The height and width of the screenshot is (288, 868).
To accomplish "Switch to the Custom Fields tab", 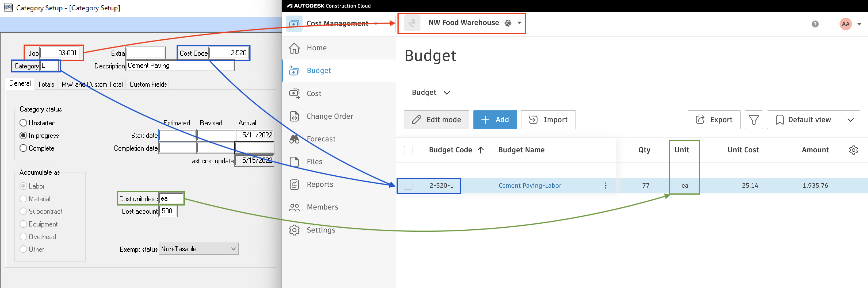I will [x=148, y=84].
